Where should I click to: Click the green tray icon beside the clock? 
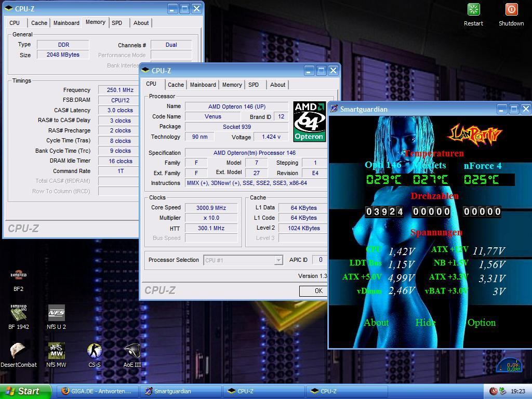coord(503,391)
